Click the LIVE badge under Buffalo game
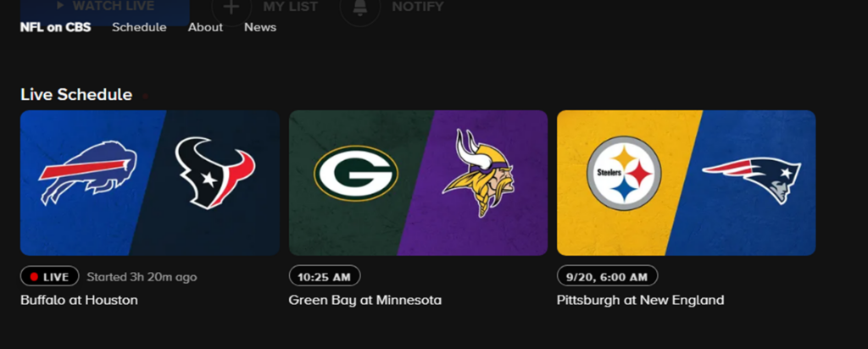 pos(50,276)
